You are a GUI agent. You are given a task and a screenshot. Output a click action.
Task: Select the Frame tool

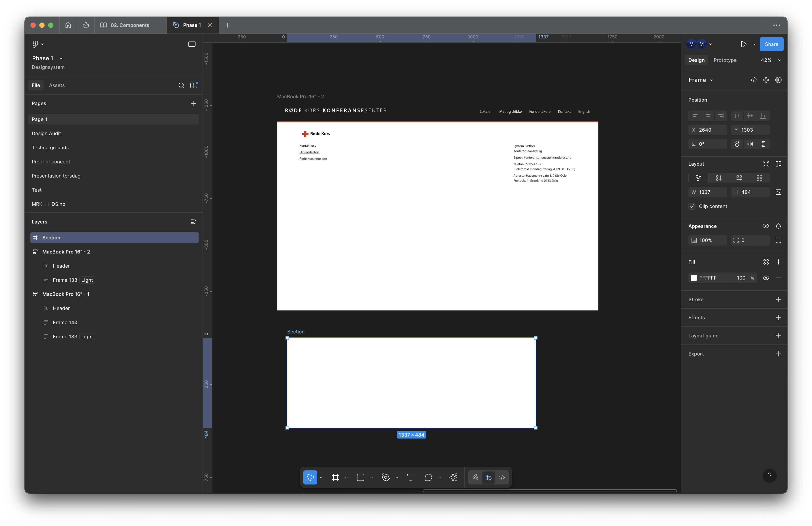[x=335, y=477]
